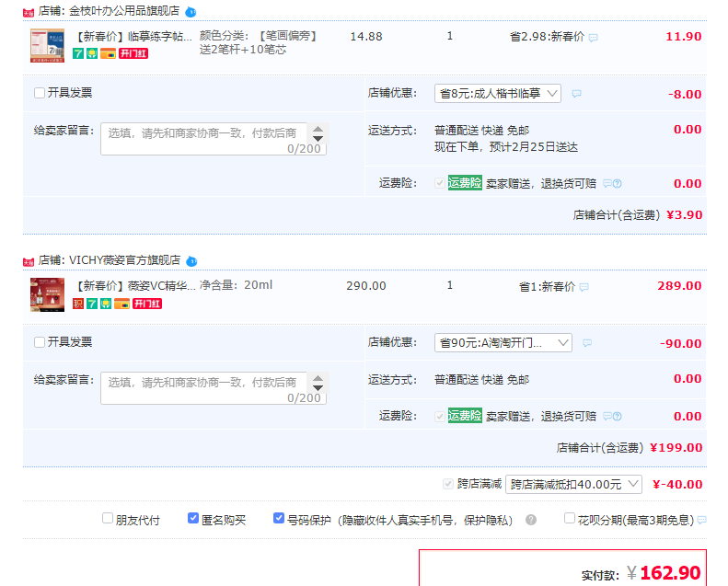
Task: Click the info bubble next to 省1:新春价
Action: point(584,287)
